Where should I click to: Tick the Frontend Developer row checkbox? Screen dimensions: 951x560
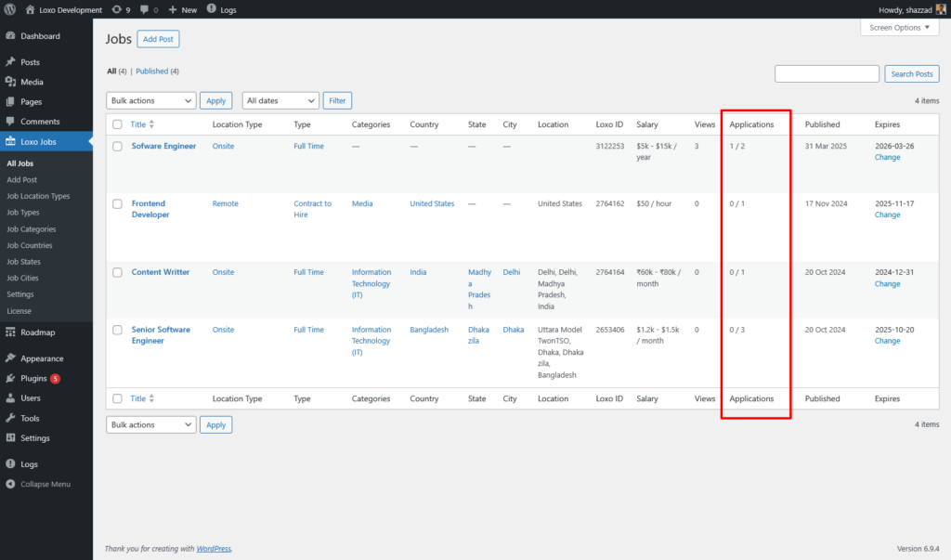click(x=117, y=204)
